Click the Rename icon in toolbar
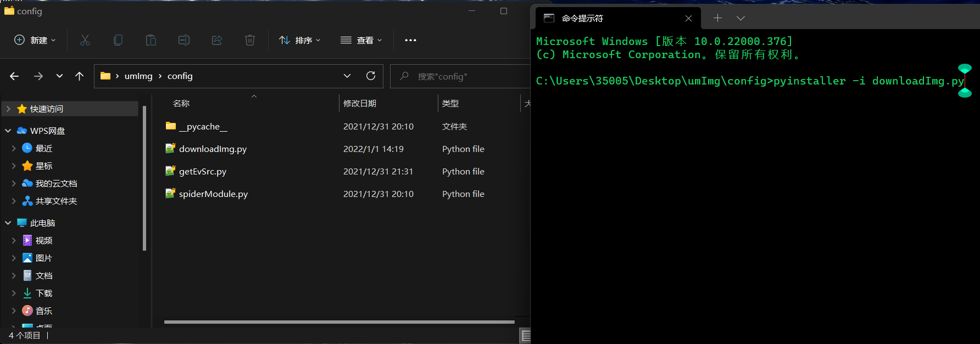This screenshot has height=344, width=980. tap(184, 40)
